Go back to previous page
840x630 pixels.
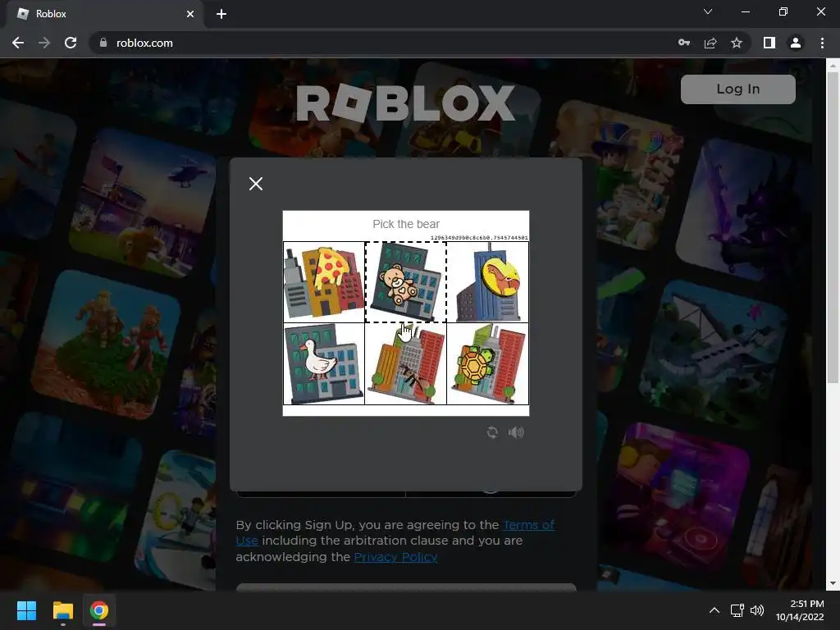18,43
